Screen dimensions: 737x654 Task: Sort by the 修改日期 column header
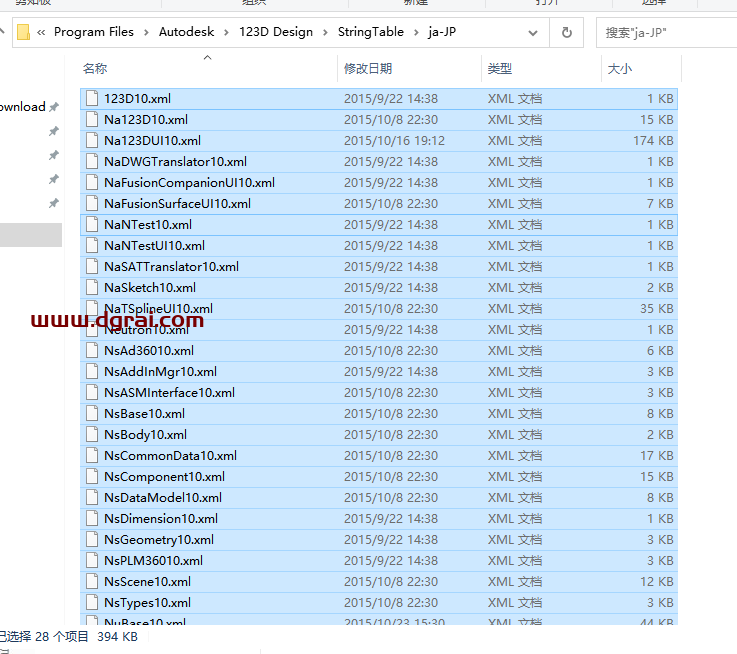368,69
